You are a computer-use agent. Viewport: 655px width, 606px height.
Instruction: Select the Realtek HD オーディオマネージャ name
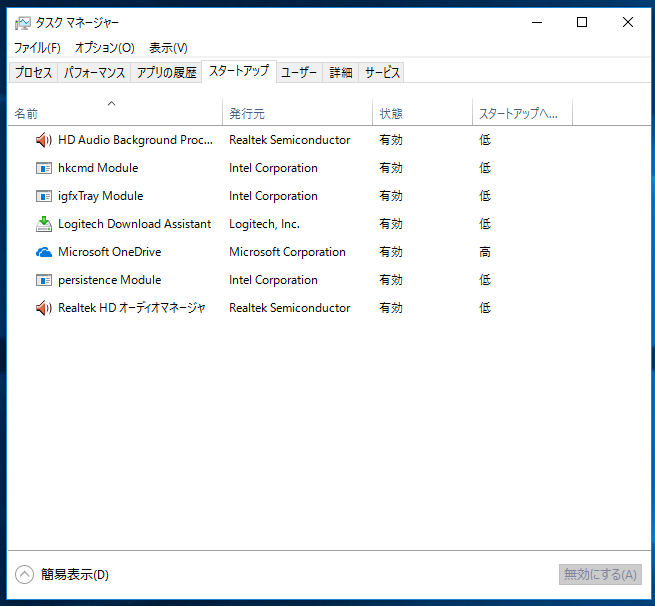tap(132, 308)
